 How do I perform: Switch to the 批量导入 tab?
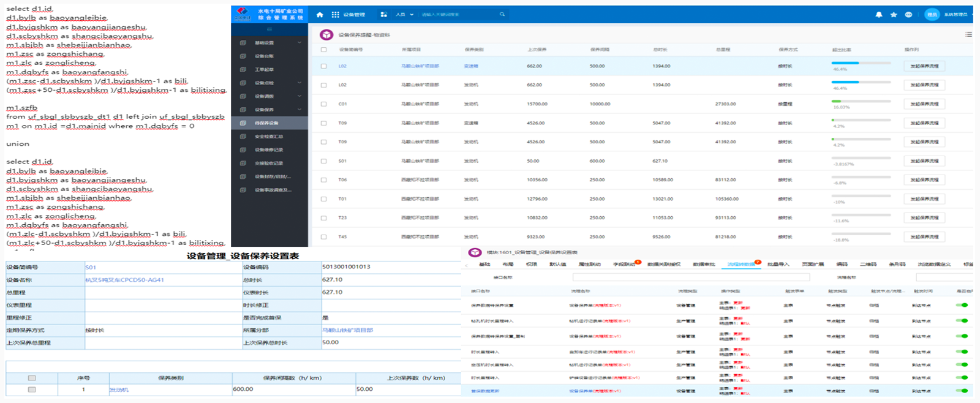pyautogui.click(x=778, y=265)
